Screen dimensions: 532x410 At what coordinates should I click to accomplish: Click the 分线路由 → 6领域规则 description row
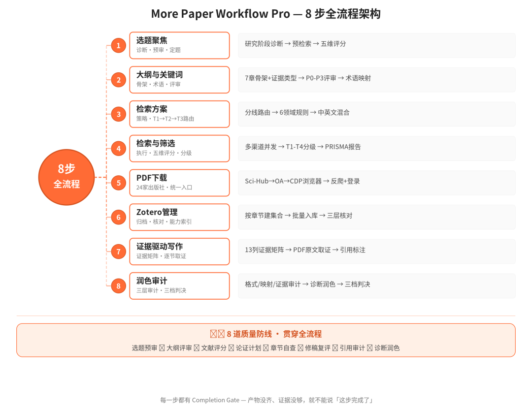click(377, 114)
